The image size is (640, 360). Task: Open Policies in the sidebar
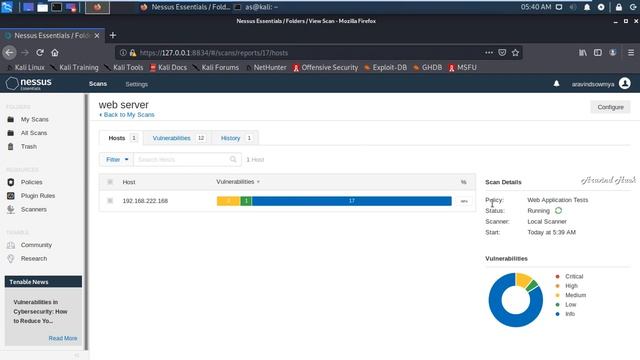pyautogui.click(x=31, y=182)
